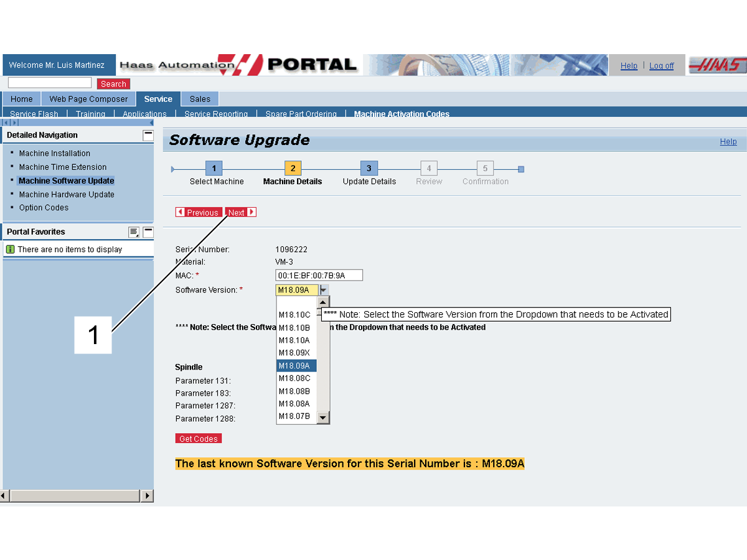Open the Service Reporting submenu
The height and width of the screenshot is (560, 747).
[216, 114]
